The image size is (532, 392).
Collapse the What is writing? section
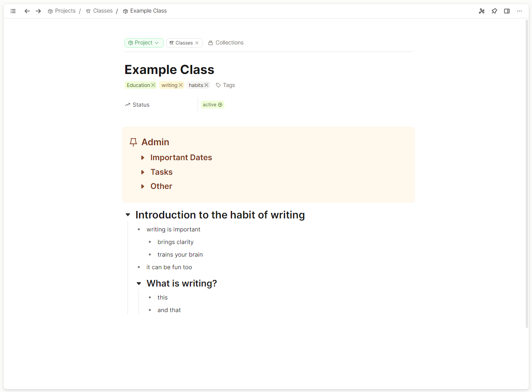[139, 284]
